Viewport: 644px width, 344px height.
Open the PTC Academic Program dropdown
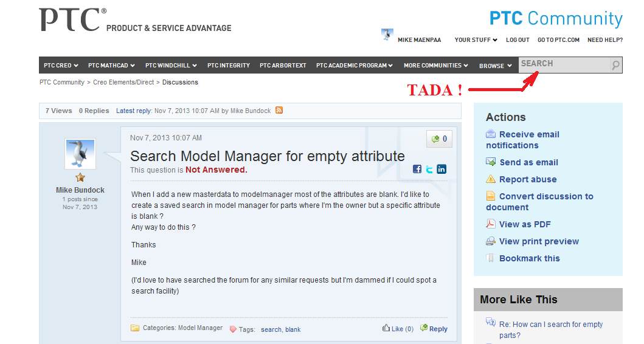coord(355,65)
